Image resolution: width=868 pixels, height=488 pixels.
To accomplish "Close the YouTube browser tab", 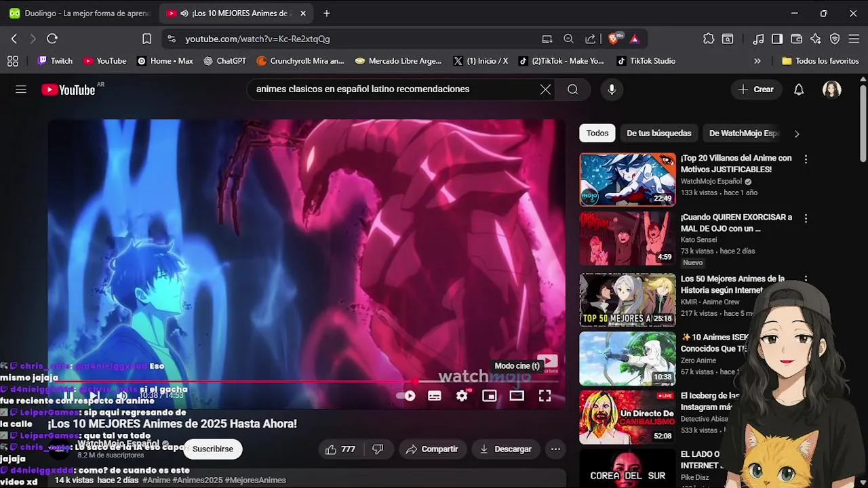I will (303, 14).
